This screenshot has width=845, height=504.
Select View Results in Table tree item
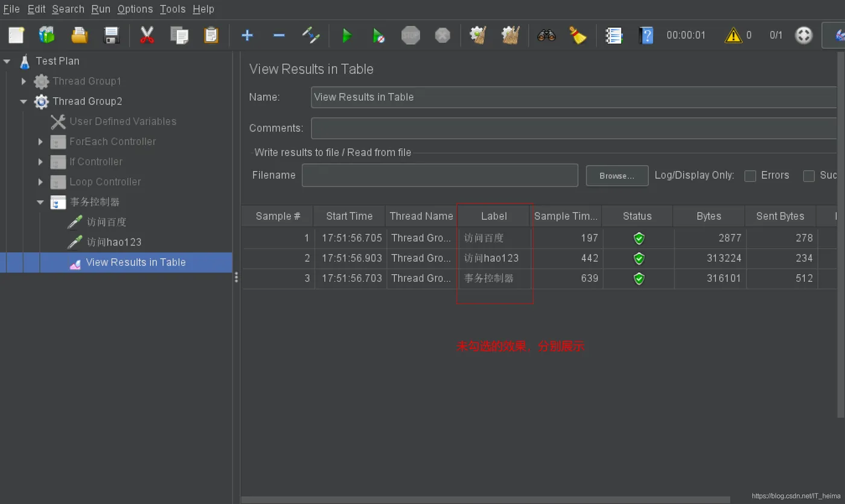pos(136,263)
